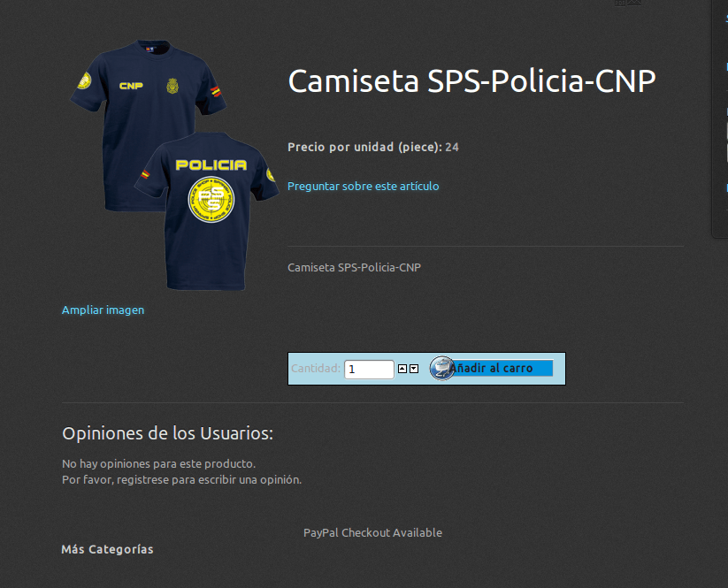Click the Opiniones de los Usuarios heading
The height and width of the screenshot is (588, 728).
(167, 433)
